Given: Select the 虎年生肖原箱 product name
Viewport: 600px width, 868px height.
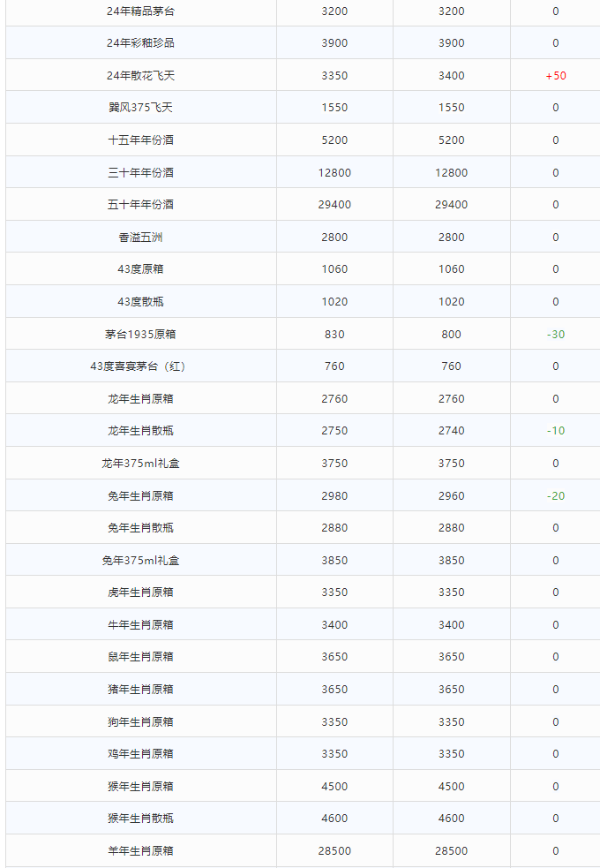Looking at the screenshot, I should click(x=140, y=593).
